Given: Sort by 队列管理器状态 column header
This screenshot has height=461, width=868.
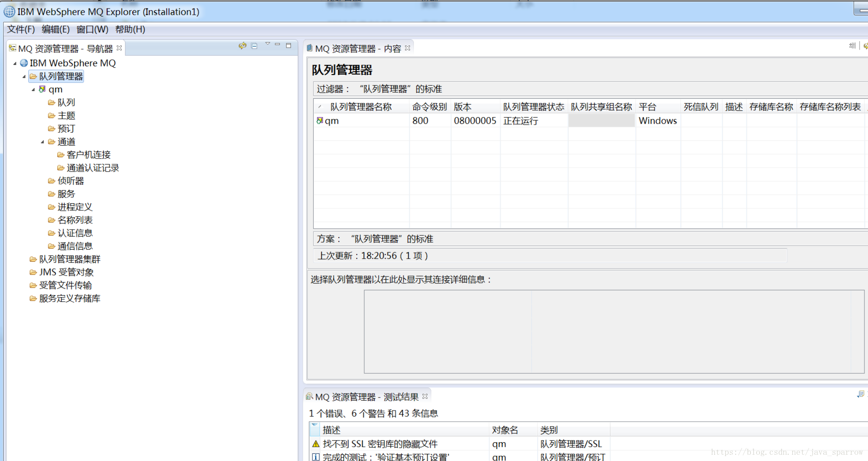Looking at the screenshot, I should pos(534,107).
